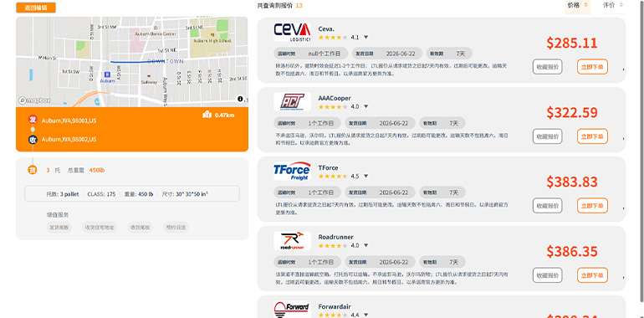Click the map info icon
The image size is (644, 318).
click(x=240, y=99)
